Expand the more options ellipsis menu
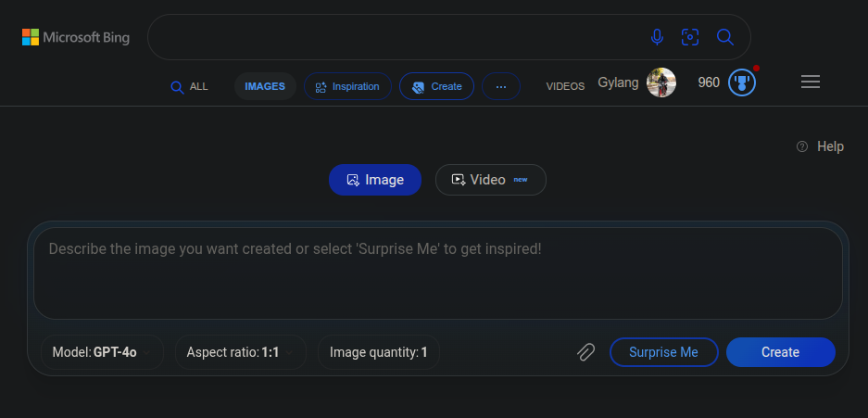 coord(501,86)
